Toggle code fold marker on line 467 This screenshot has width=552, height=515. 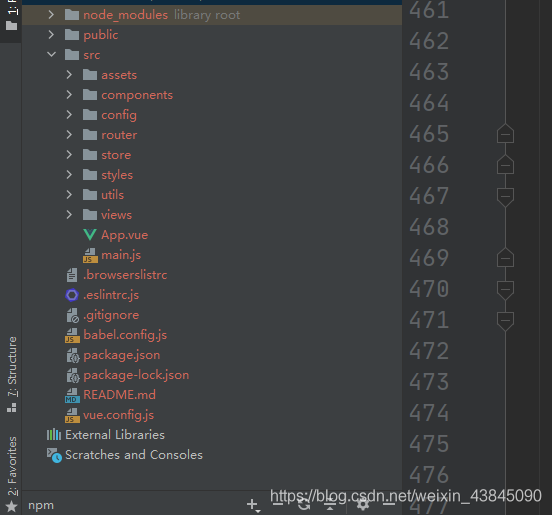coord(505,196)
